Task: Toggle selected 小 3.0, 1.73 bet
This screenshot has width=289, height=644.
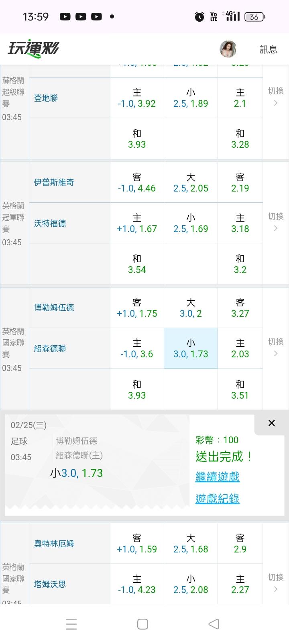Action: [x=191, y=348]
